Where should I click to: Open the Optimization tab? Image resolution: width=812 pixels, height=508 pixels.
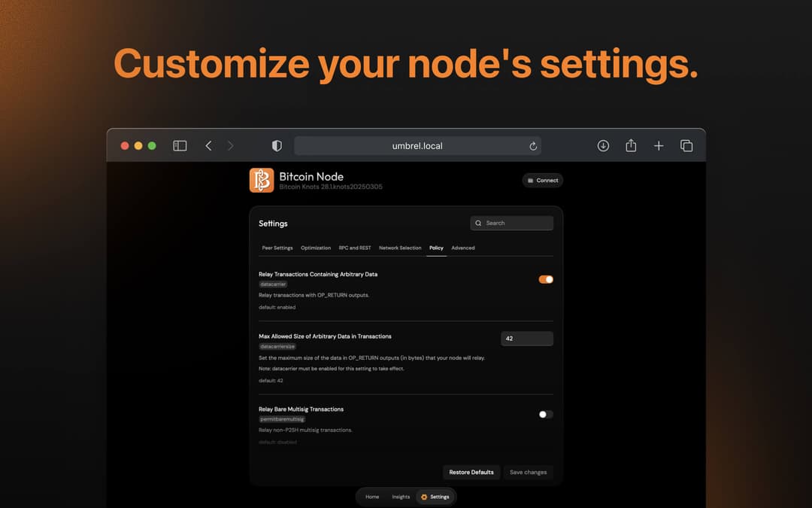pos(316,248)
